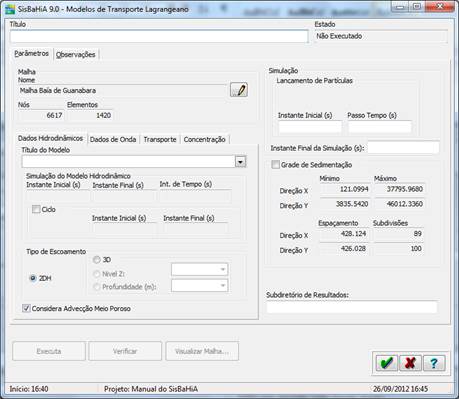Viewport: 459px width, 399px height.
Task: Open the Dados Hidrodinâmicos tab
Action: (50, 138)
